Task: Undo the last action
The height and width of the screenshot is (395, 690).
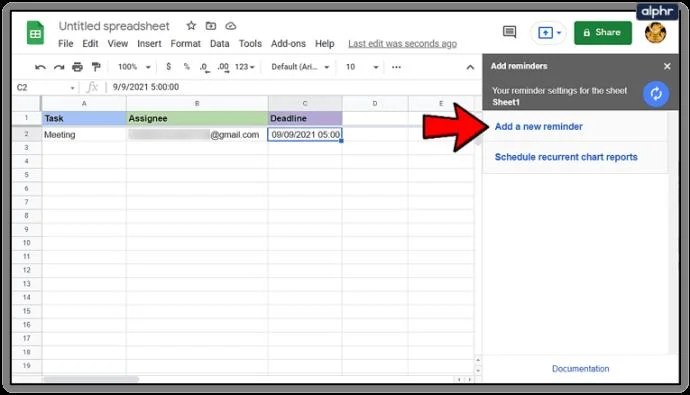Action: 40,67
